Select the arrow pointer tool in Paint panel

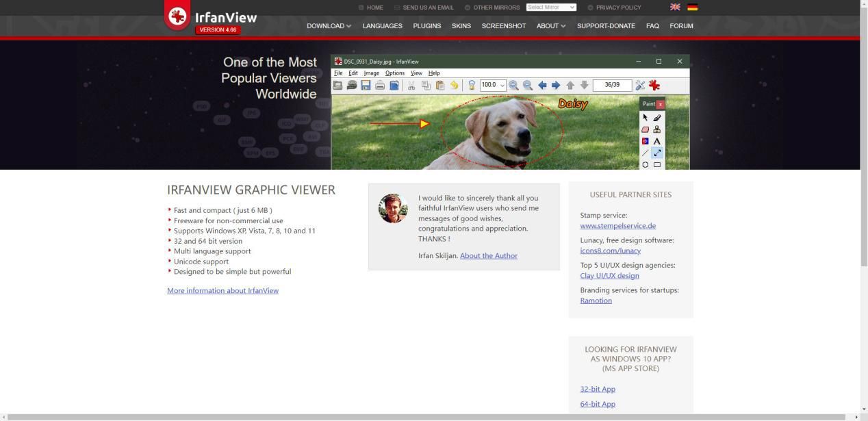pos(645,118)
